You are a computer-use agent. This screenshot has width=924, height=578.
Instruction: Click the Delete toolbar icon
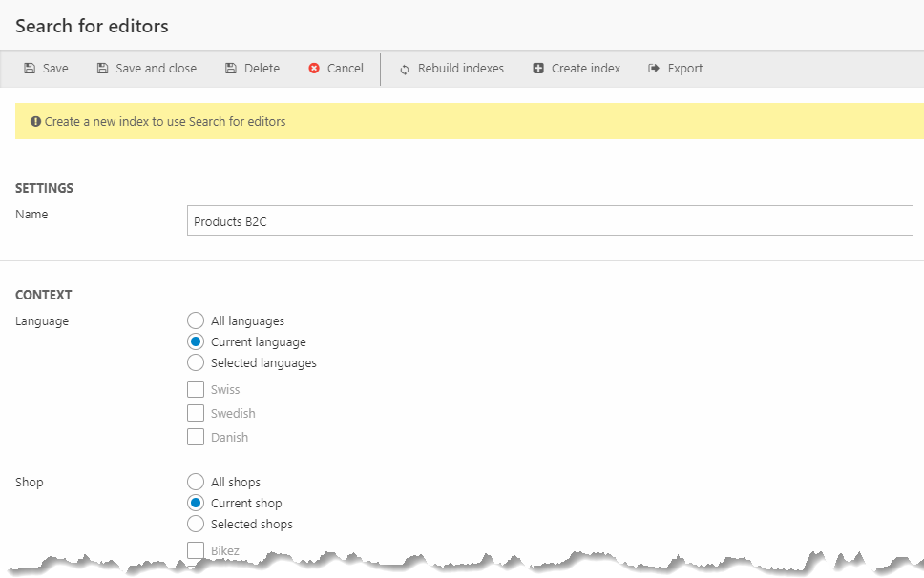[x=231, y=69]
